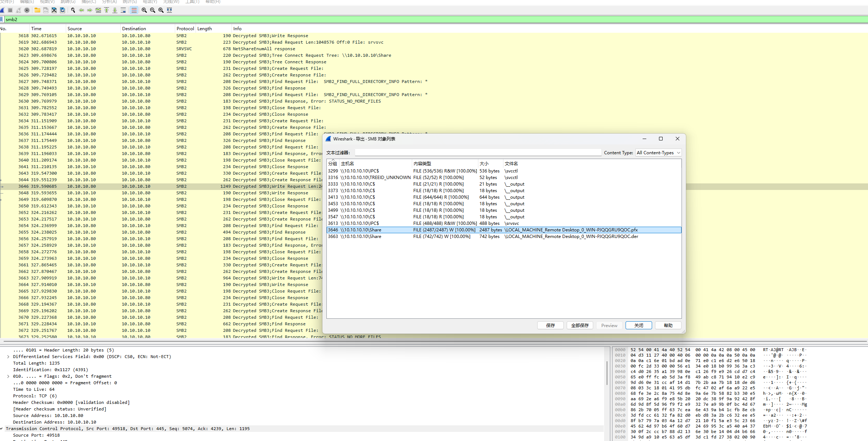The height and width of the screenshot is (441, 868).
Task: Open the 统计(S) menu
Action: click(x=130, y=2)
